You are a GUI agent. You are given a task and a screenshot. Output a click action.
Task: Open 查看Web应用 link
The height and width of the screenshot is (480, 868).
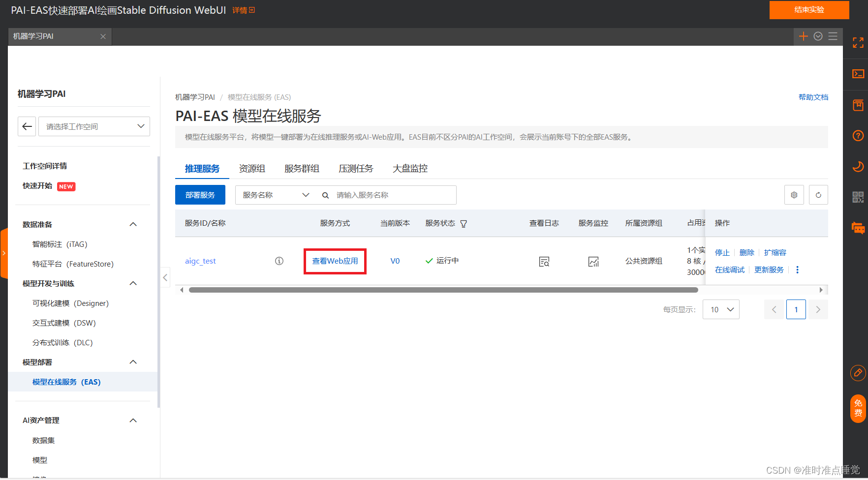[335, 261]
